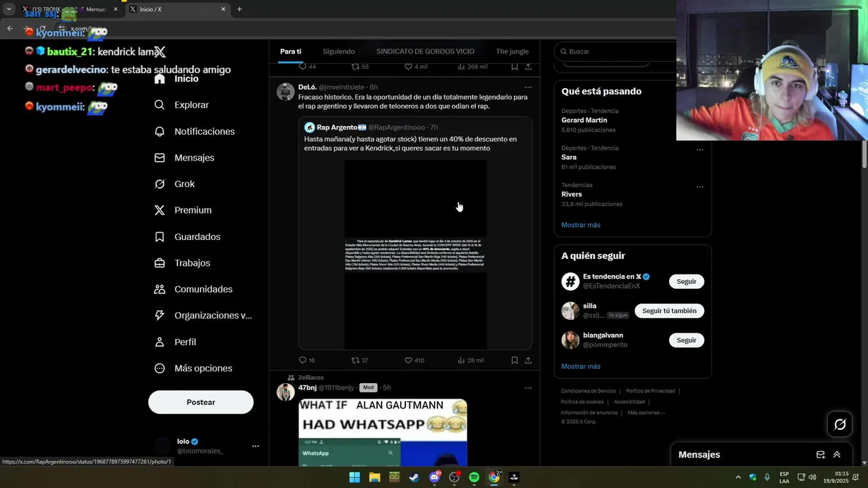Click the Buscar search field
The width and height of the screenshot is (868, 488).
(614, 52)
